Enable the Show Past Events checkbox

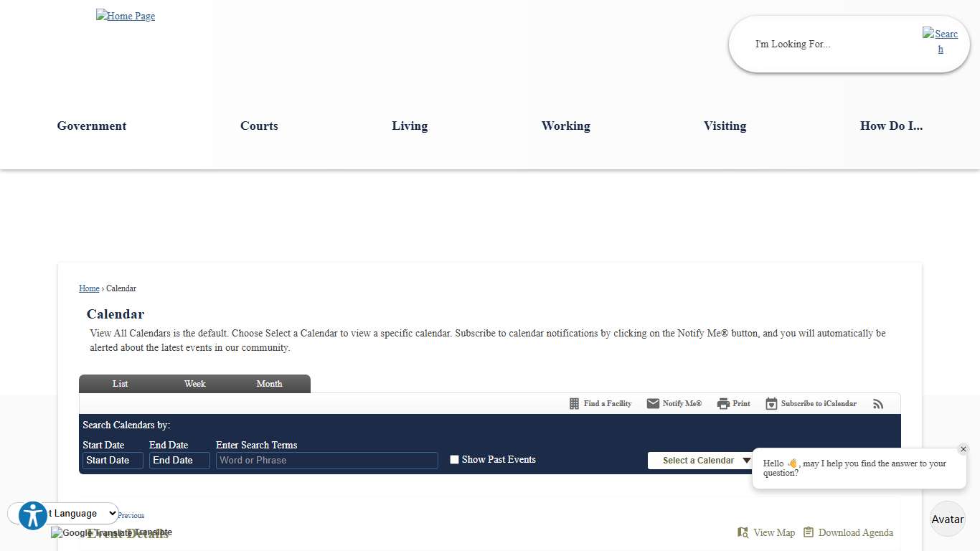(x=454, y=460)
